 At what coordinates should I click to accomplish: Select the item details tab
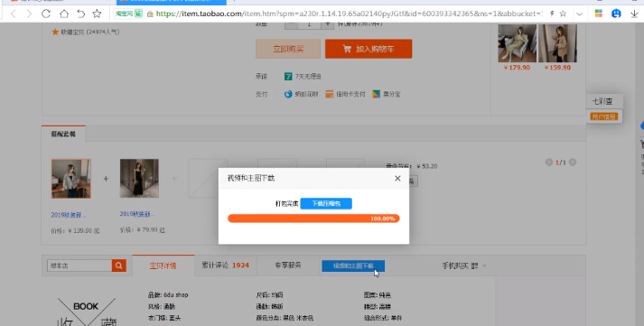(163, 265)
